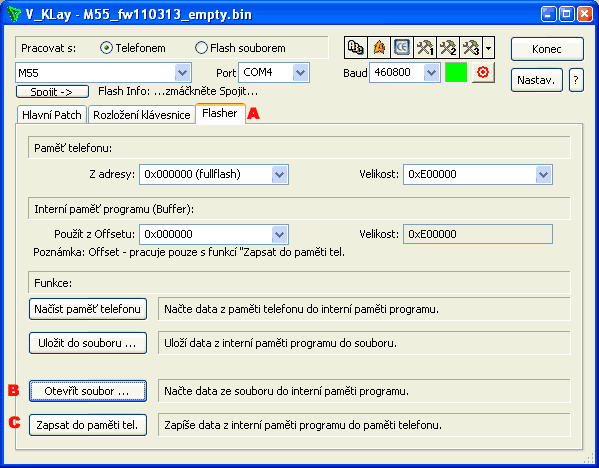599x468 pixels.
Task: Switch to the Hlavní Patch tab
Action: tap(52, 115)
